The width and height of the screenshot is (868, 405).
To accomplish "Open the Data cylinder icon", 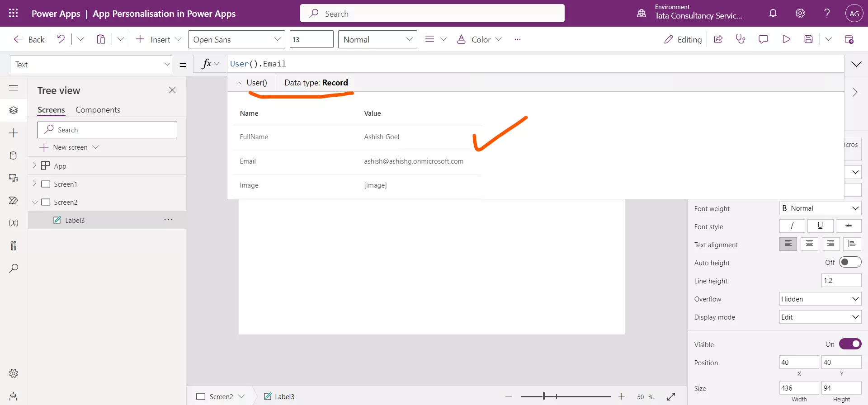I will tap(14, 155).
